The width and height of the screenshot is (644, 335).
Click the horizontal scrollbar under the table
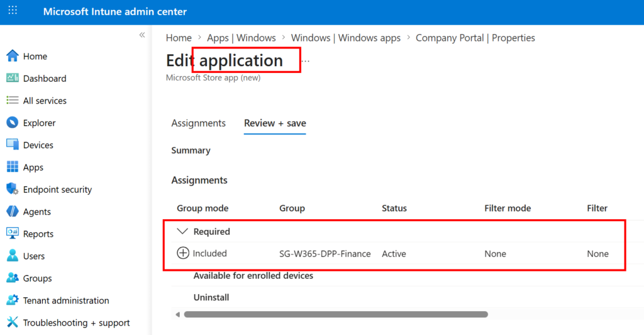click(335, 314)
